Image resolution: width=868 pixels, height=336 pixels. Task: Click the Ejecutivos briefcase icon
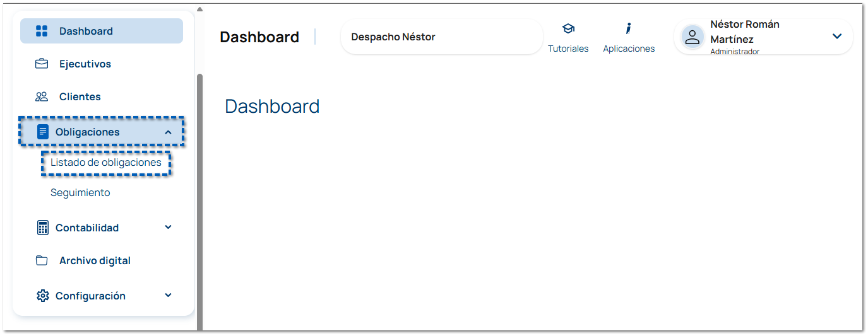(42, 64)
